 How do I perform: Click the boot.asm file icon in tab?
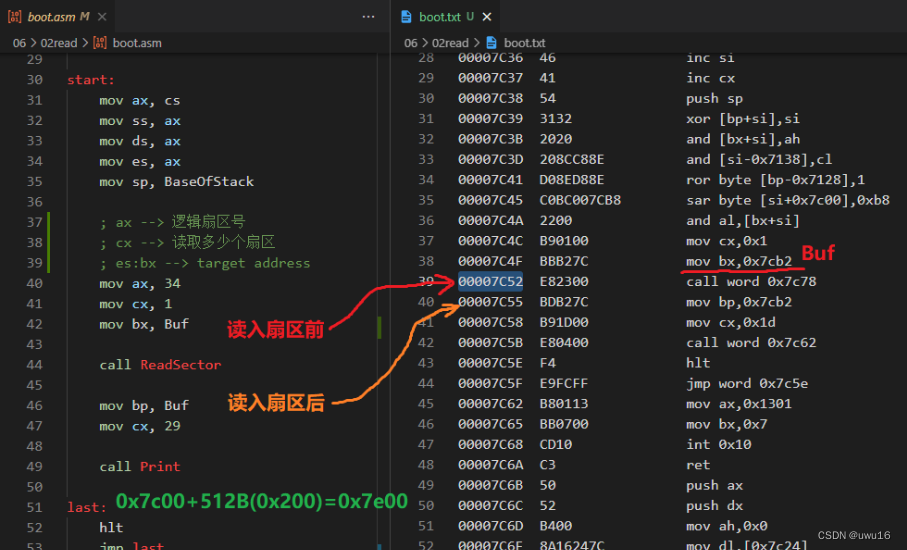click(15, 17)
